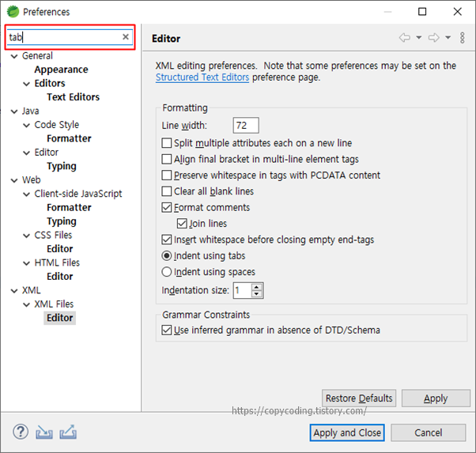This screenshot has height=453, width=476.
Task: Click the forward navigation arrow icon
Action: 434,38
